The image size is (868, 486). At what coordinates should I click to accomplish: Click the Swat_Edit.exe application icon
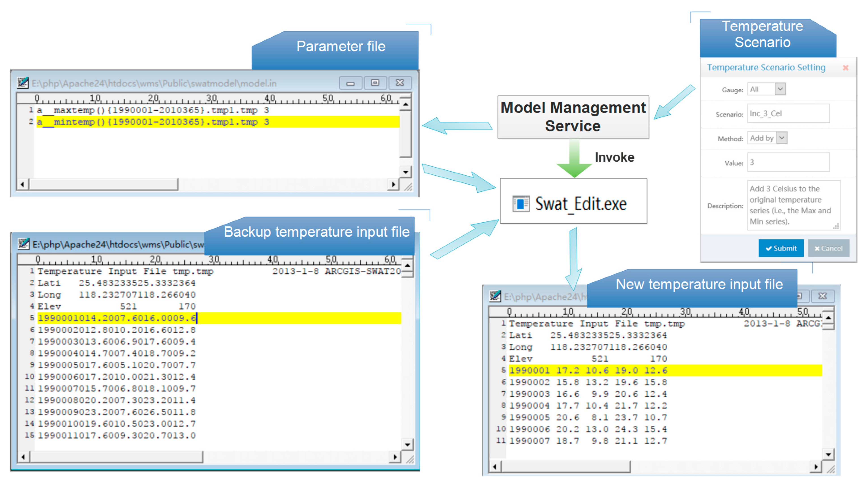click(521, 204)
